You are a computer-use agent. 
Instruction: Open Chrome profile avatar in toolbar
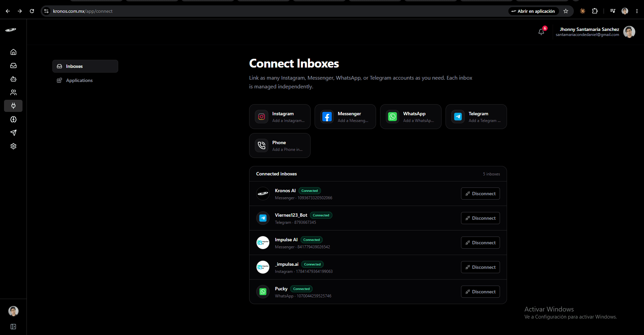pyautogui.click(x=625, y=11)
